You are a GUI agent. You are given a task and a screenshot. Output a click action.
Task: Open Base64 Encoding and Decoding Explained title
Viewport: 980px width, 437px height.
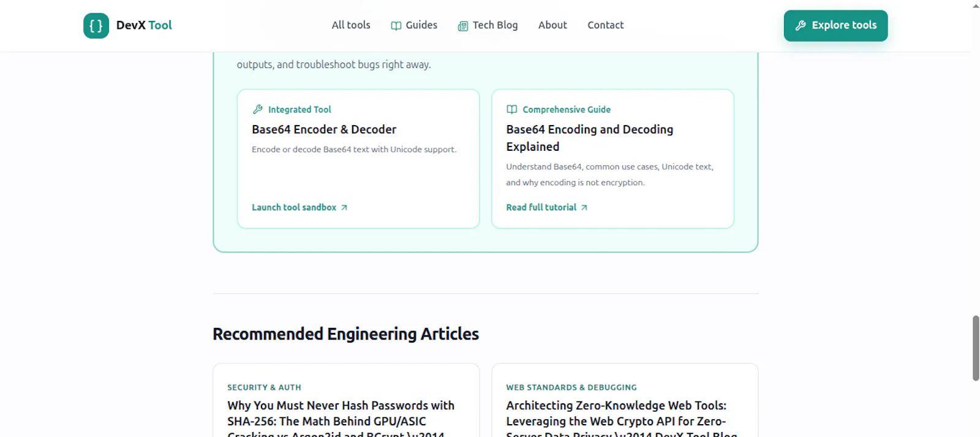click(590, 138)
